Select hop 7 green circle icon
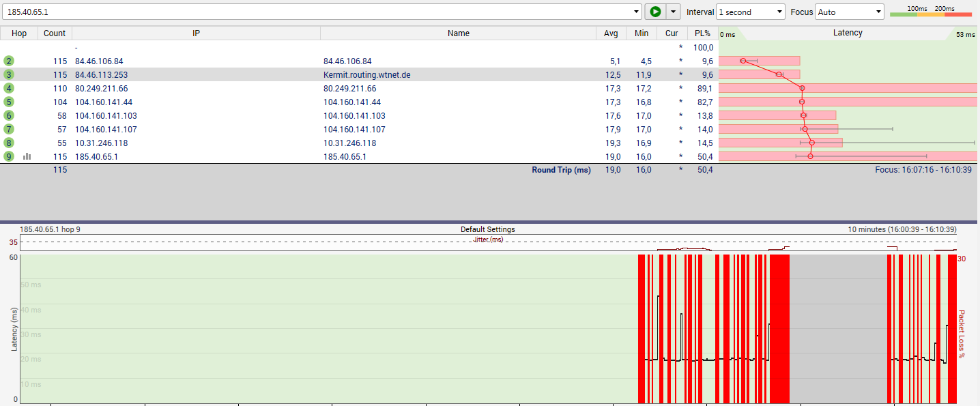Viewport: 980px width, 406px height. [x=8, y=129]
